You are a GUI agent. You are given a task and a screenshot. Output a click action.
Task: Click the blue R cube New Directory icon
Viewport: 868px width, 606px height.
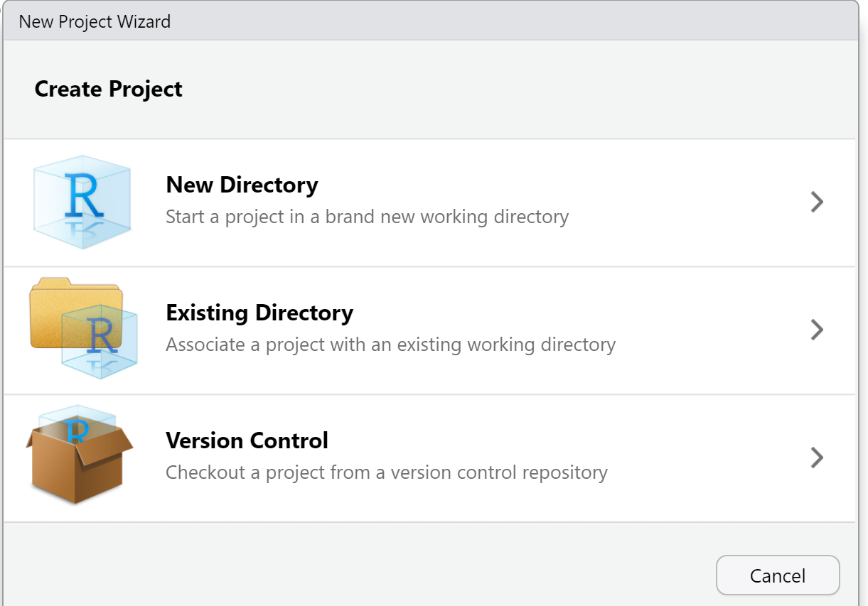(82, 202)
